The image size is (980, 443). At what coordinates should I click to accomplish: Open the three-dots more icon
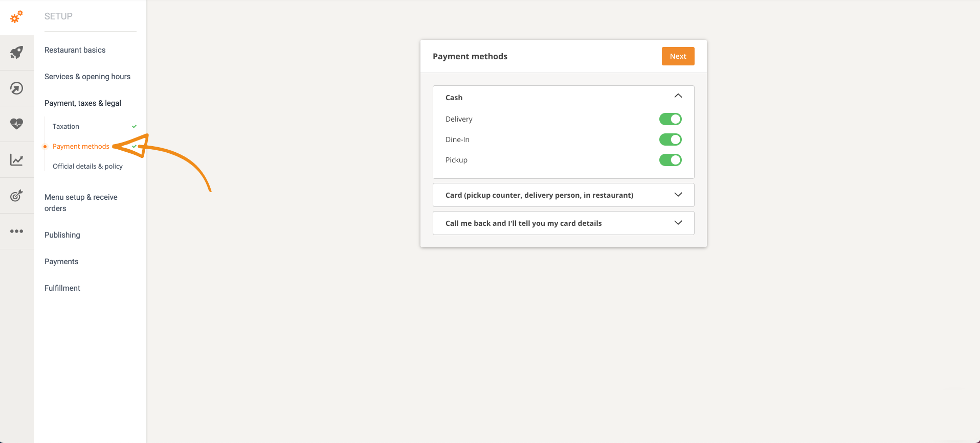(17, 231)
